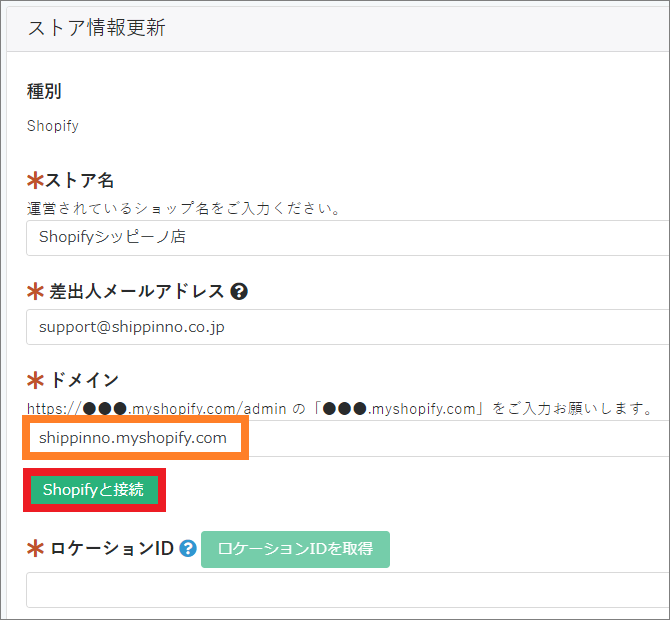Click the red asterisk next to 差出人メールアドレス

35,291
